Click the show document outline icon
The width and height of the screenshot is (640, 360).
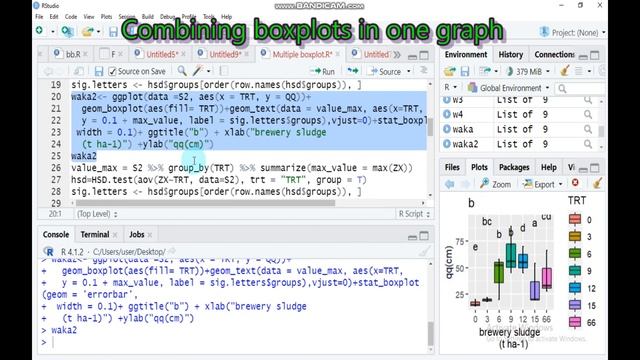pyautogui.click(x=423, y=71)
